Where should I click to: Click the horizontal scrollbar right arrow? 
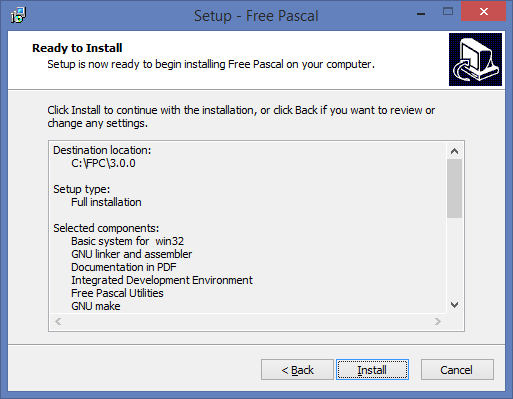[438, 321]
